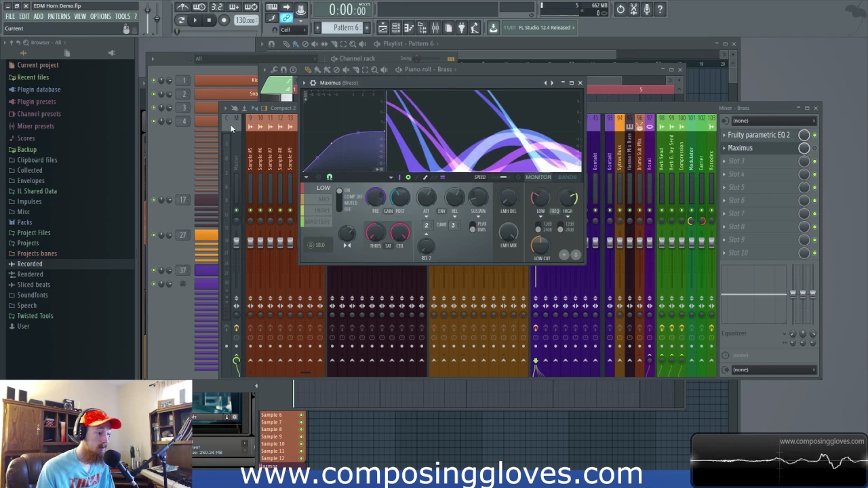Open the Maximus plugin menu arrow

tap(305, 83)
